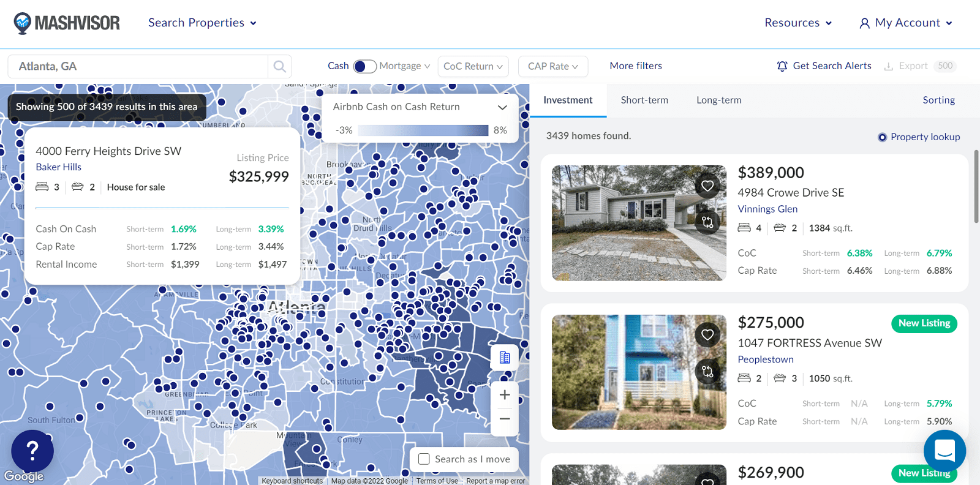The height and width of the screenshot is (485, 980).
Task: Open the live chat bubble
Action: (x=944, y=451)
